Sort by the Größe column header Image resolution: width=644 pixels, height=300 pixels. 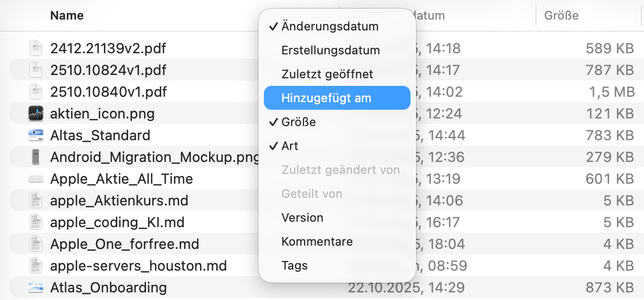tap(561, 16)
